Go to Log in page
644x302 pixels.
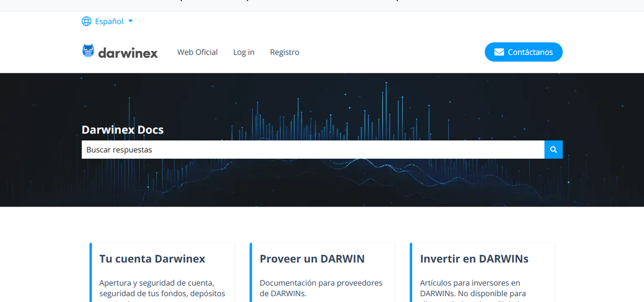[x=244, y=52]
